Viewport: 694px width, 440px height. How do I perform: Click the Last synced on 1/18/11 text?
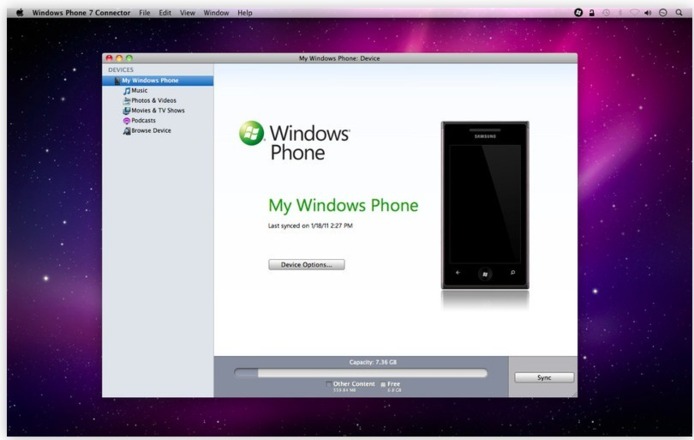[x=310, y=226]
